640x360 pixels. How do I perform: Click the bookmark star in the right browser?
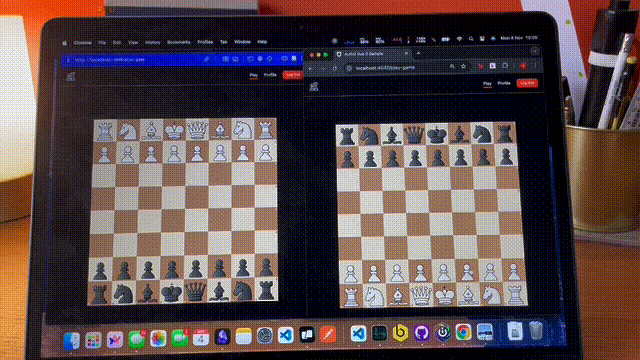pyautogui.click(x=463, y=66)
